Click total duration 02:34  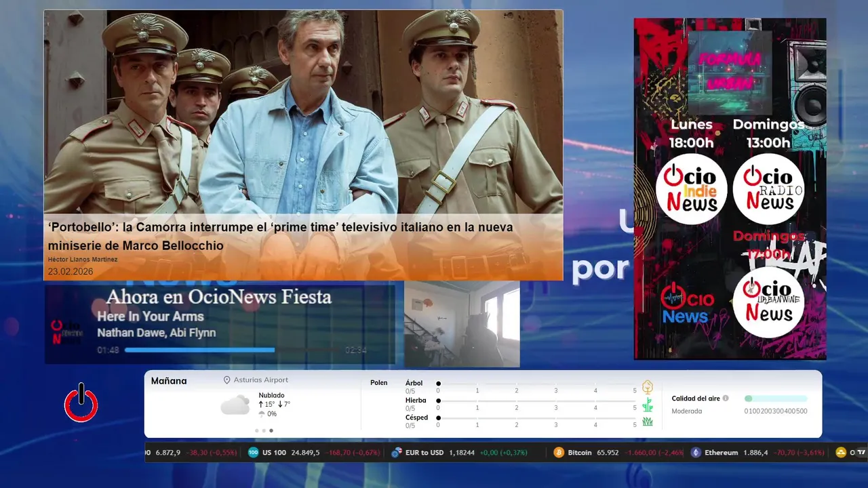pyautogui.click(x=356, y=350)
